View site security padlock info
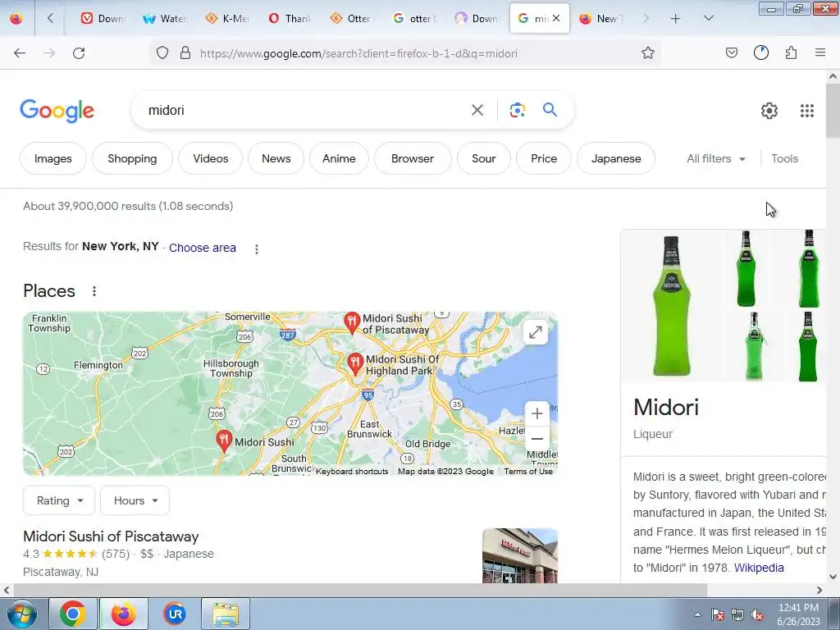 [x=185, y=53]
